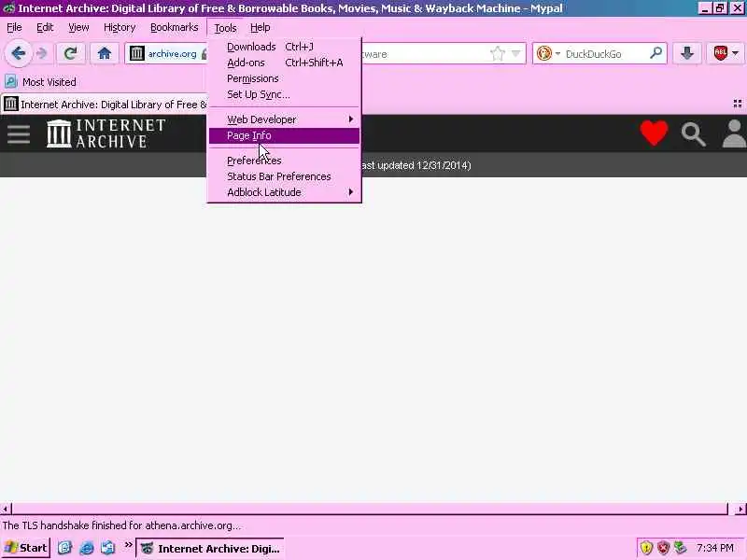
Task: Click the red security shield tray icon
Action: [663, 548]
